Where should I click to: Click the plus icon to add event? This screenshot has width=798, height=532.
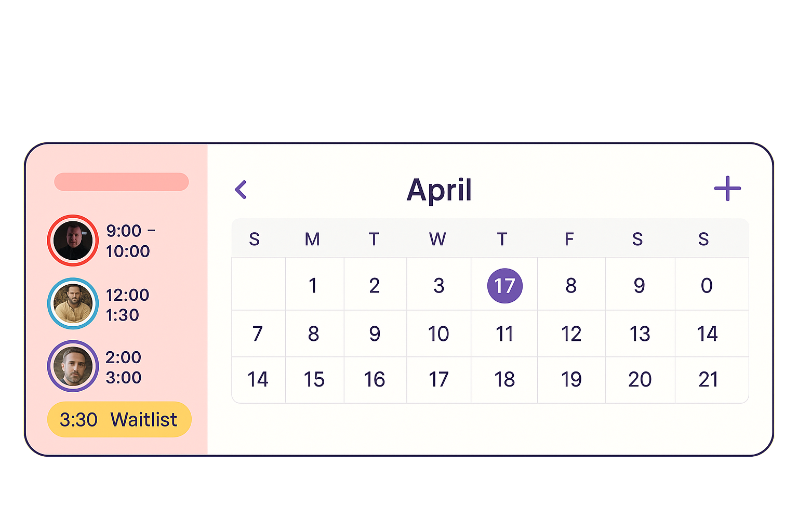727,189
